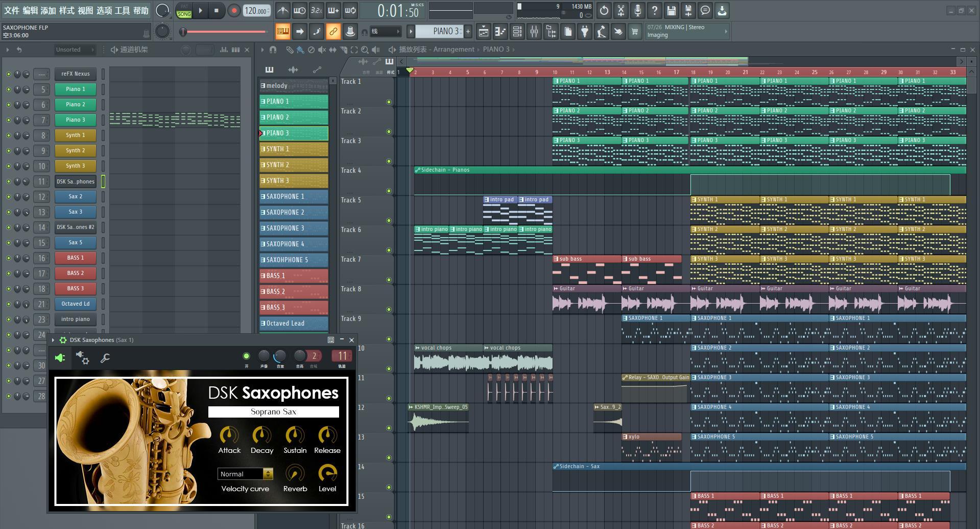
Task: Toggle graph editor in the channel rack
Action: coord(224,50)
